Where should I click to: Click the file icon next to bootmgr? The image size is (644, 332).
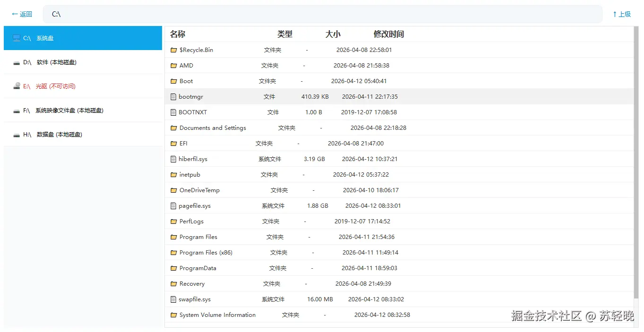click(173, 96)
